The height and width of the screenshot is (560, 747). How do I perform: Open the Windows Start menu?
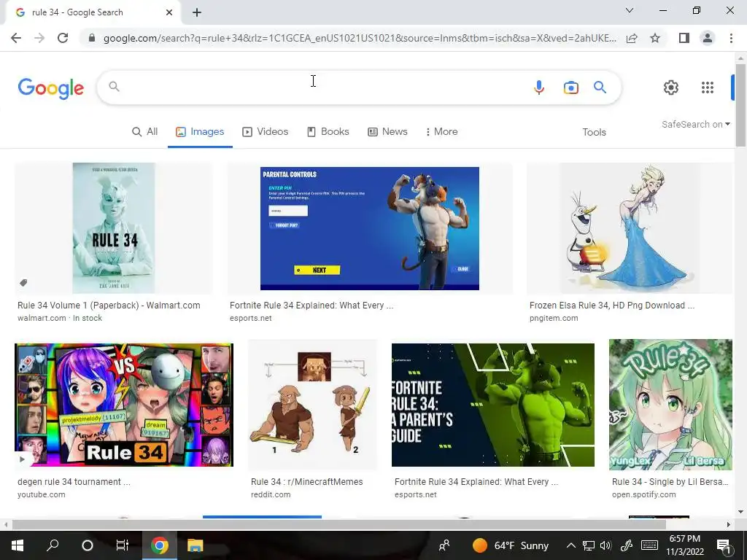(x=18, y=545)
